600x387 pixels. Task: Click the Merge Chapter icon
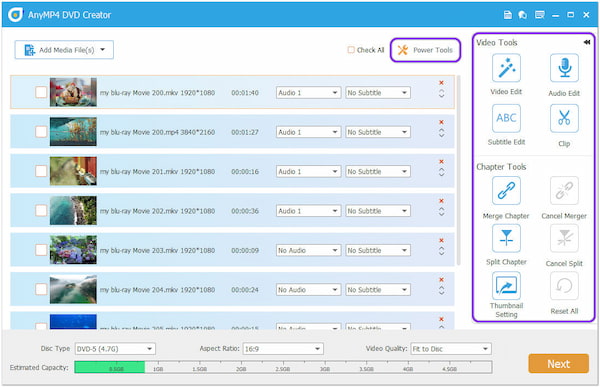coord(506,191)
